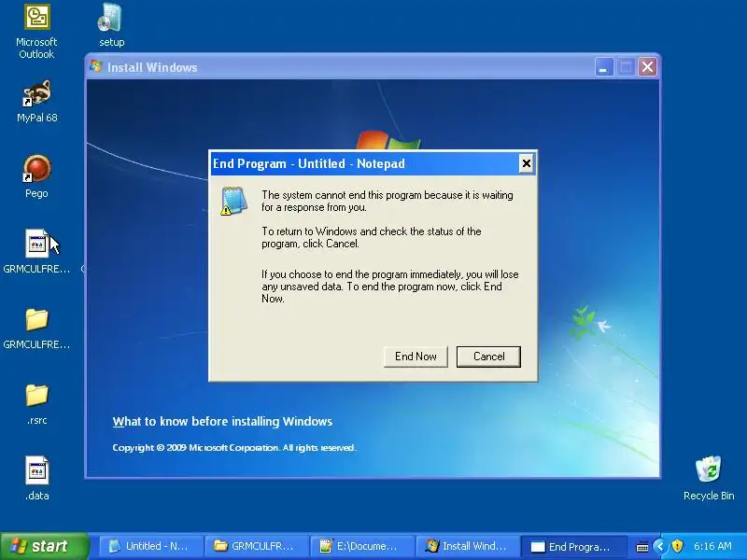Click the Notepad warning icon in dialog
The height and width of the screenshot is (560, 747).
233,201
